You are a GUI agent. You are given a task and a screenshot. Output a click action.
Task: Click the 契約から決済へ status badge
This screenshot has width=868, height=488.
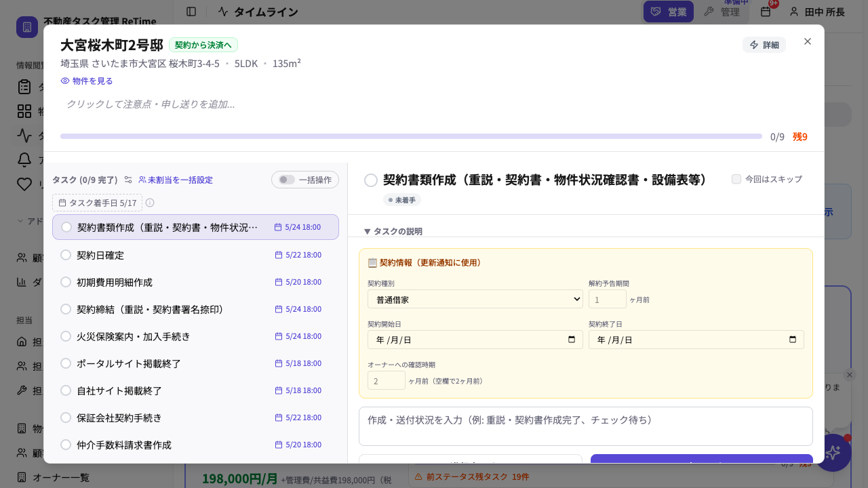203,45
